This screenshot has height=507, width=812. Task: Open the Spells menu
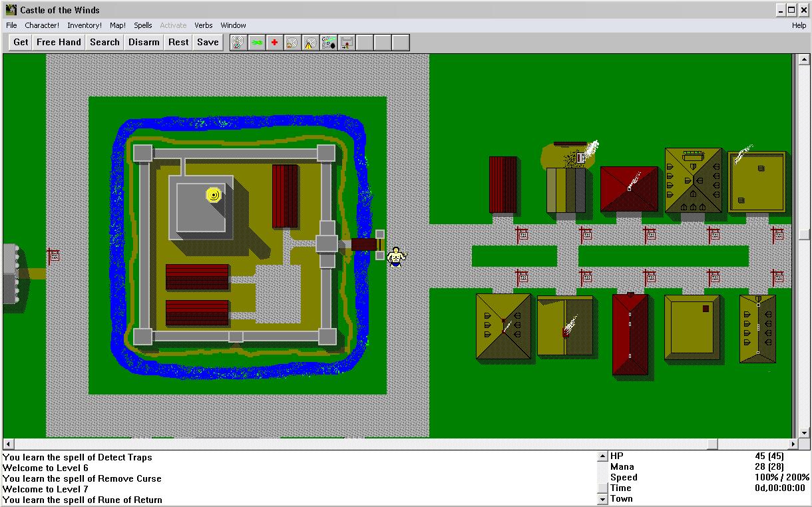coord(142,25)
